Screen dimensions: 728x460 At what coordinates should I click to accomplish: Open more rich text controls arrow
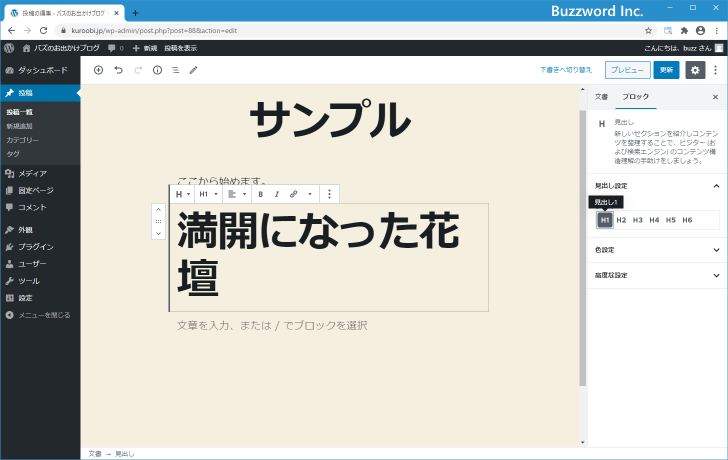(x=310, y=194)
